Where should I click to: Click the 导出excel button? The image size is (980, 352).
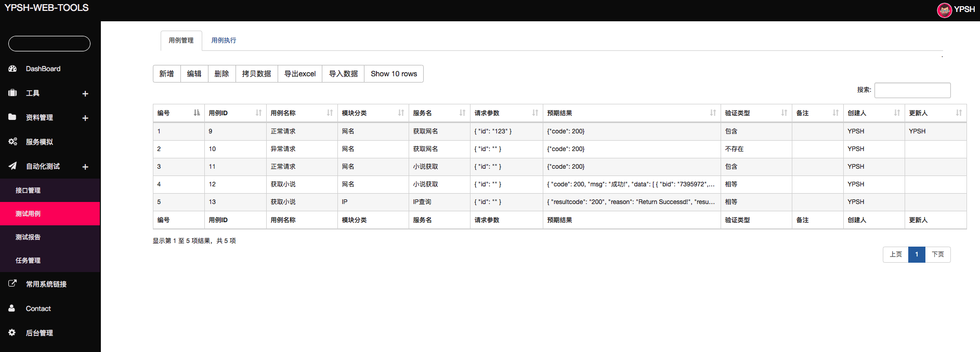(x=300, y=74)
